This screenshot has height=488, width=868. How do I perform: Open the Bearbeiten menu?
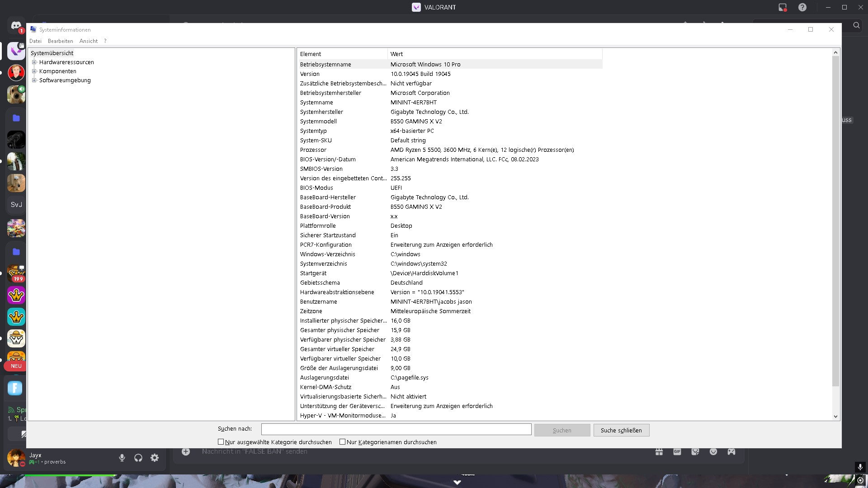[61, 41]
